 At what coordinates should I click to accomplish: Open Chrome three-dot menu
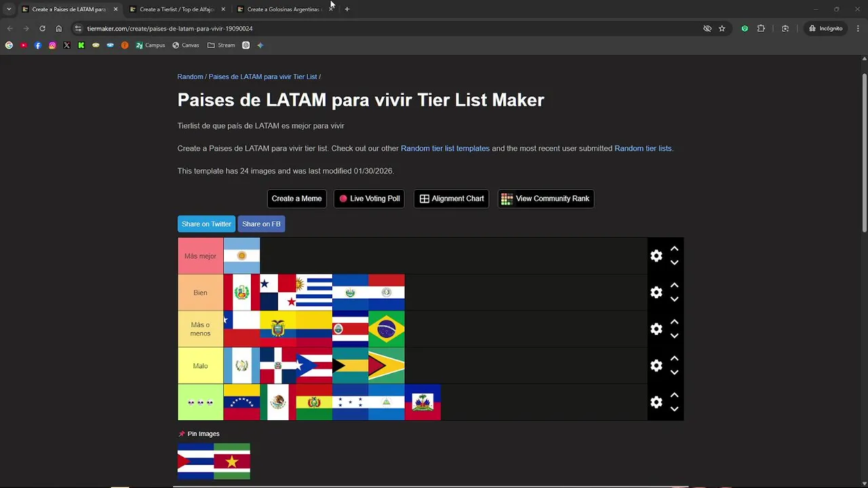pyautogui.click(x=858, y=28)
